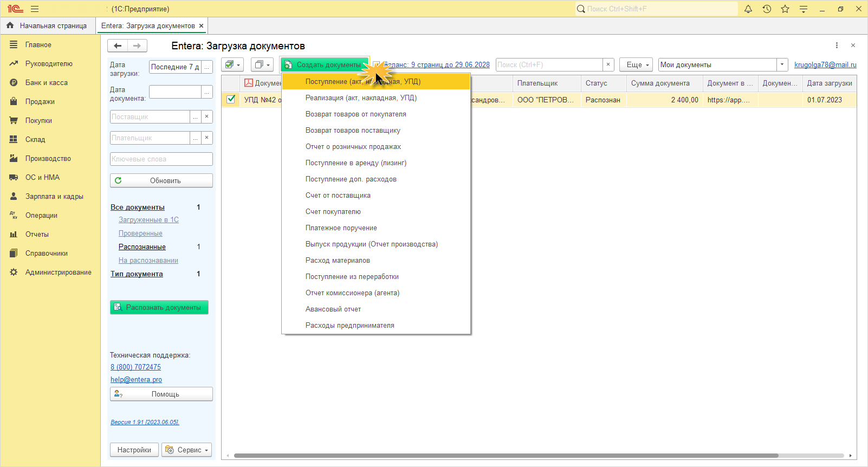Screen dimensions: 868x467
Task: Open the notifications bell
Action: coord(748,9)
